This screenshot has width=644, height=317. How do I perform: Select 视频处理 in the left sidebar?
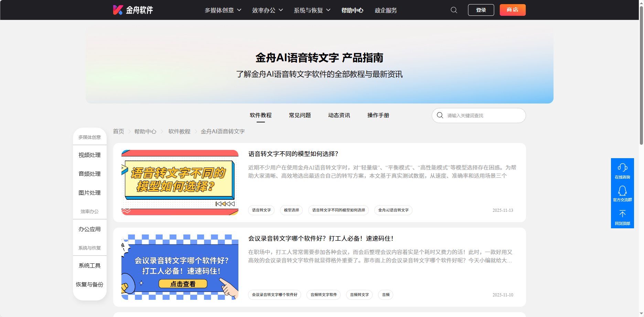[89, 155]
